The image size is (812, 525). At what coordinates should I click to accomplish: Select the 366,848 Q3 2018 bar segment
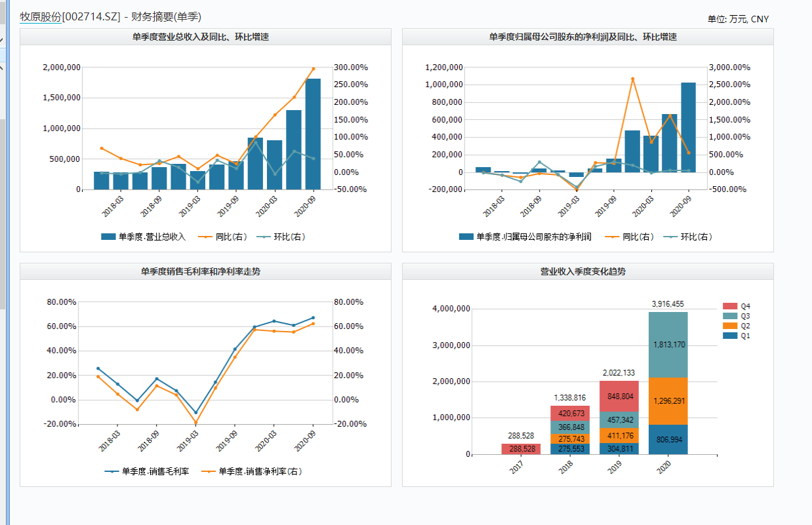569,427
